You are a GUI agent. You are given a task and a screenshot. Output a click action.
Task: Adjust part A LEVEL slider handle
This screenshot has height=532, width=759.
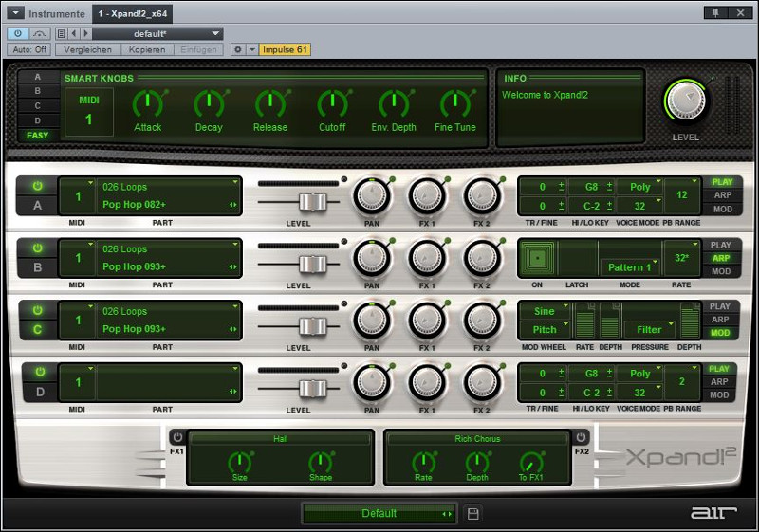[x=313, y=202]
